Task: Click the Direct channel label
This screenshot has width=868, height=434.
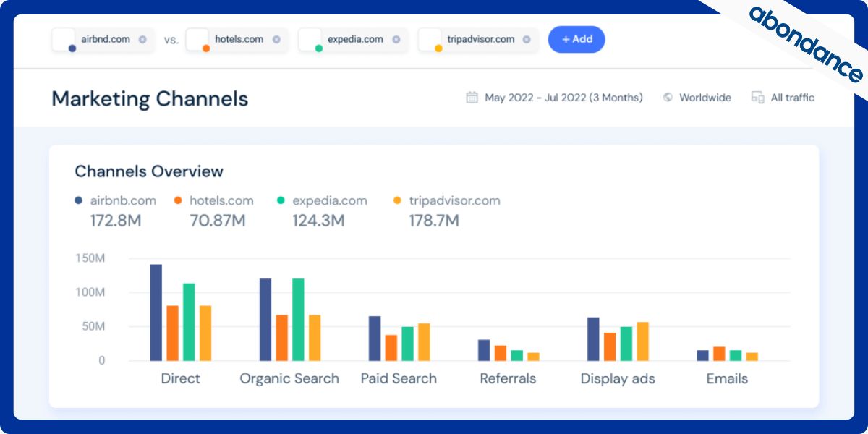Action: (181, 378)
